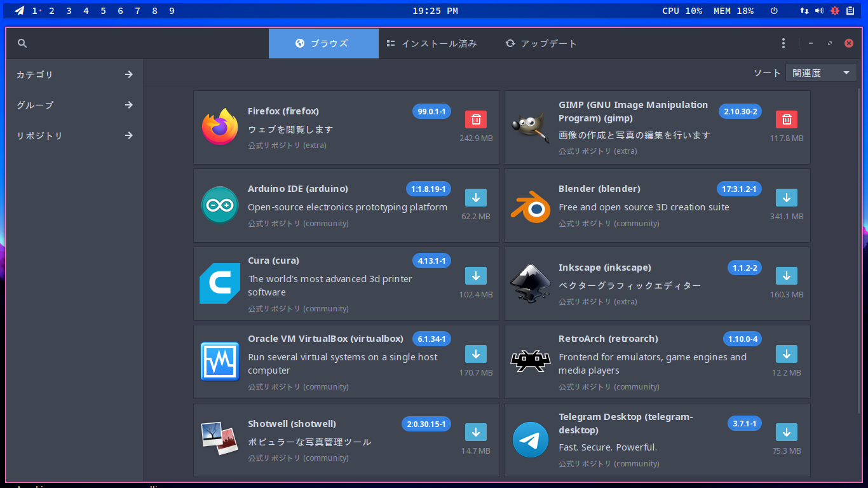Remove GIMP using its red trash button
This screenshot has height=488, width=868.
pyautogui.click(x=787, y=119)
